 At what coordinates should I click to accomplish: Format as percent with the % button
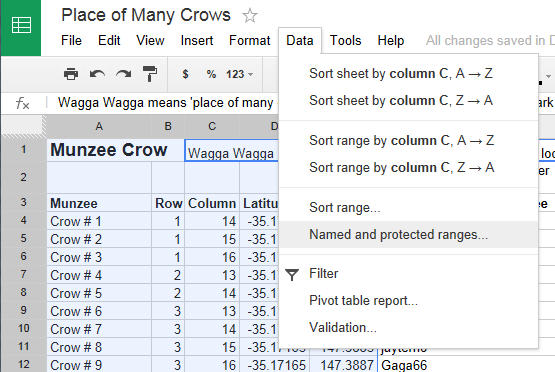click(211, 74)
